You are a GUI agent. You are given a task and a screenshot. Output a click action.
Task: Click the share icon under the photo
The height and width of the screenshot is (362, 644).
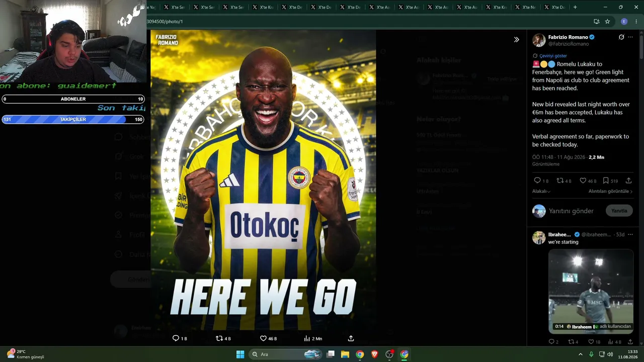click(351, 338)
